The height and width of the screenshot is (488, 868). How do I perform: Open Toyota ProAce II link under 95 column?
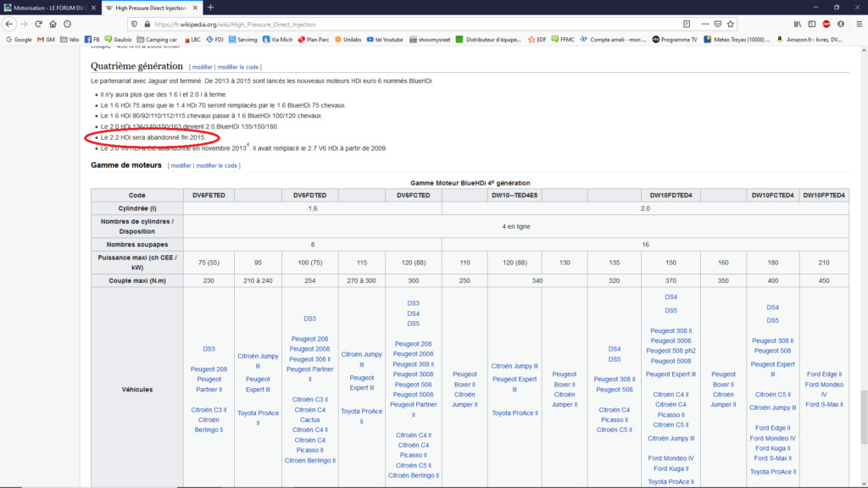click(258, 418)
